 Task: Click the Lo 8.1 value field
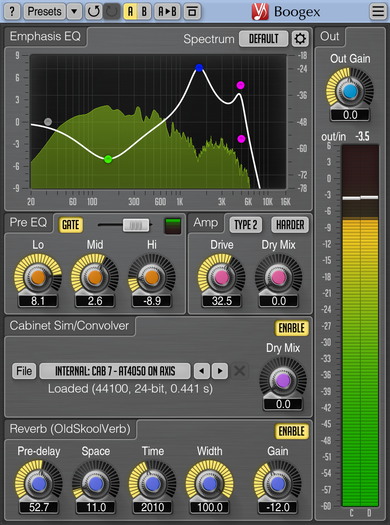38,301
